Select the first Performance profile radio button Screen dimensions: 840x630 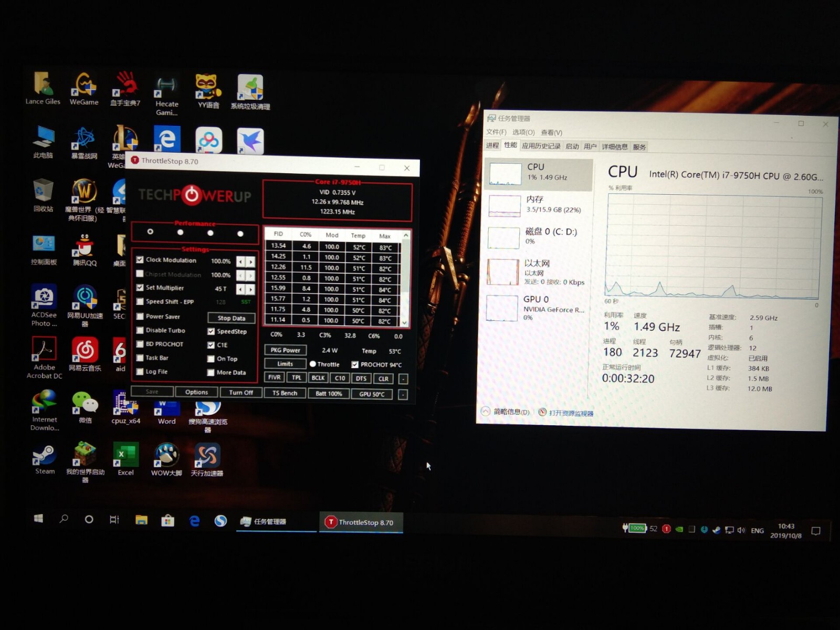click(x=150, y=232)
